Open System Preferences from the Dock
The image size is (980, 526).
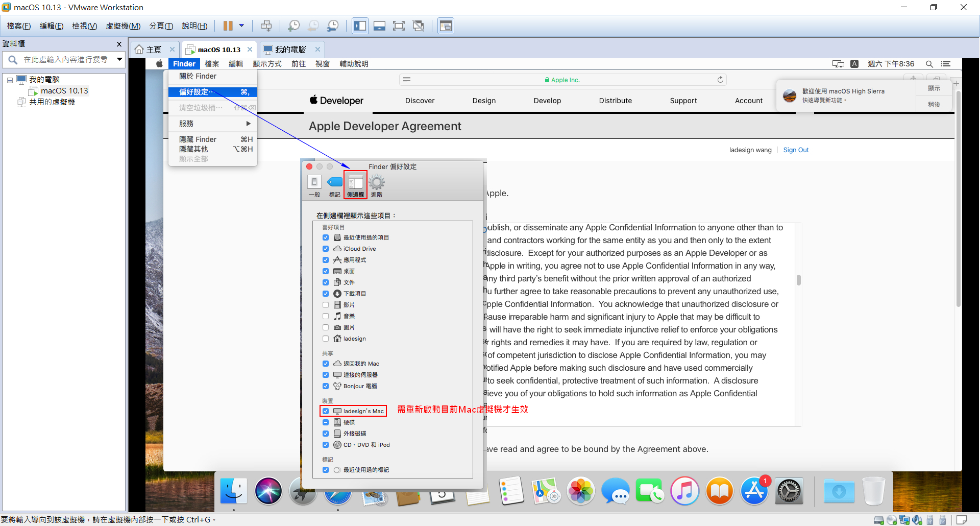coord(789,491)
